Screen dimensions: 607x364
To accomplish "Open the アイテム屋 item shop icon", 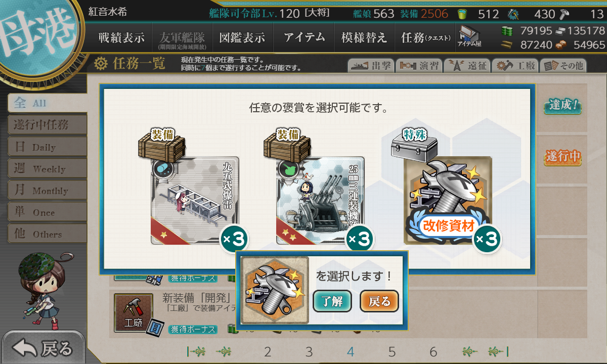I will point(469,37).
